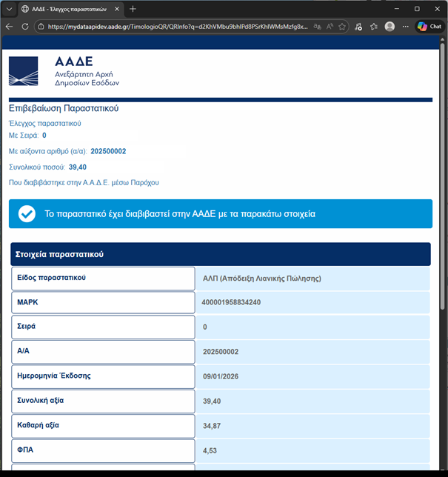
Task: Click the value 34,87
Action: [212, 426]
